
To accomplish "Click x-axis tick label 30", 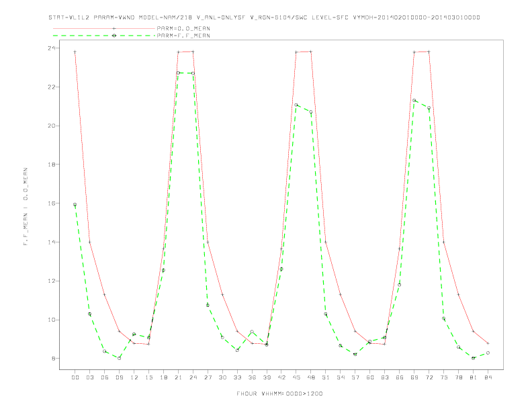I will point(222,377).
